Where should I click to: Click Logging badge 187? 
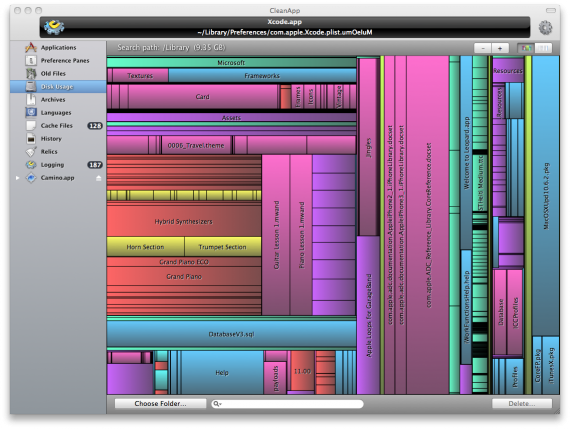pos(95,165)
